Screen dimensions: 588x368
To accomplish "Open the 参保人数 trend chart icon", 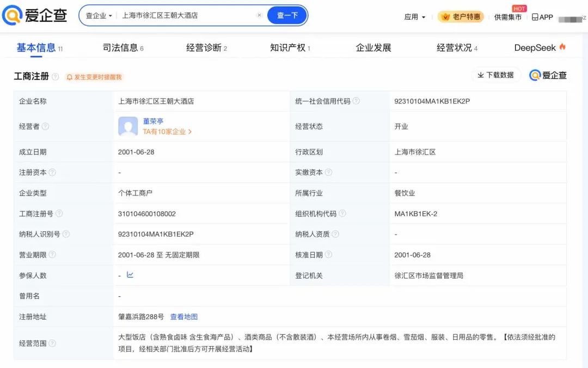I will pyautogui.click(x=130, y=275).
